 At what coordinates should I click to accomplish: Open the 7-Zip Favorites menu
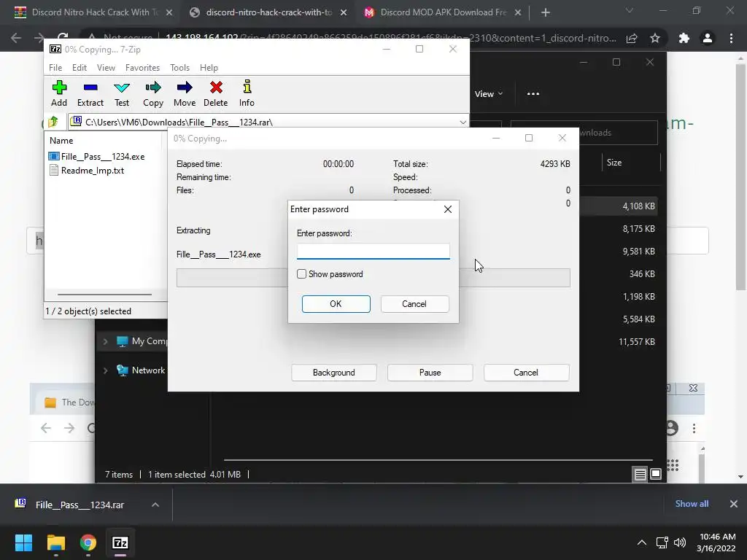tap(142, 68)
